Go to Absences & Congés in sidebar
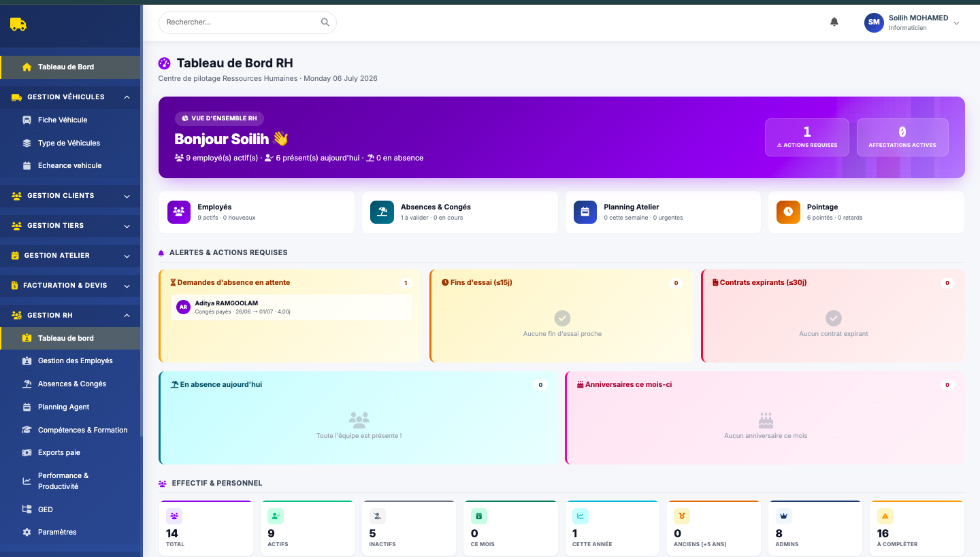This screenshot has height=557, width=980. click(x=70, y=384)
